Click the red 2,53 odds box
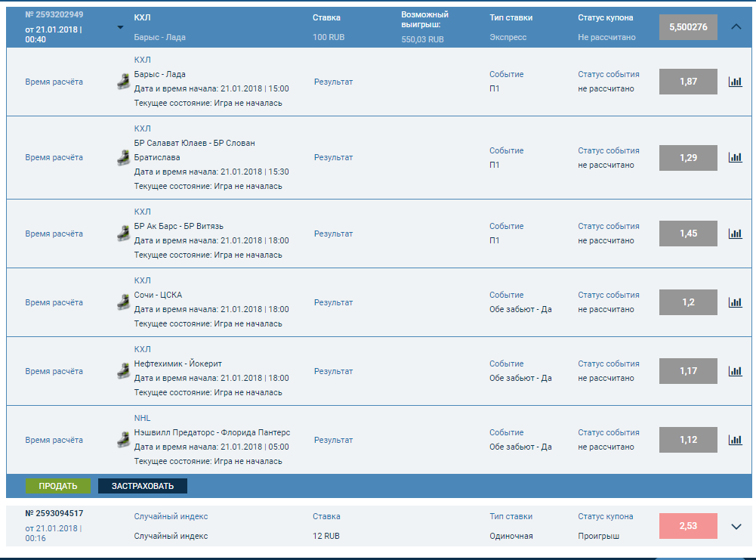This screenshot has height=560, width=756. pos(688,526)
